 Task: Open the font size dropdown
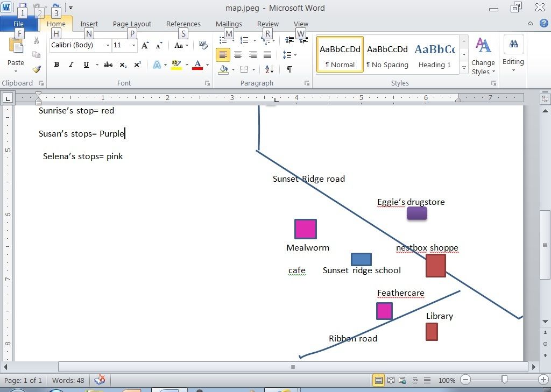(x=133, y=46)
